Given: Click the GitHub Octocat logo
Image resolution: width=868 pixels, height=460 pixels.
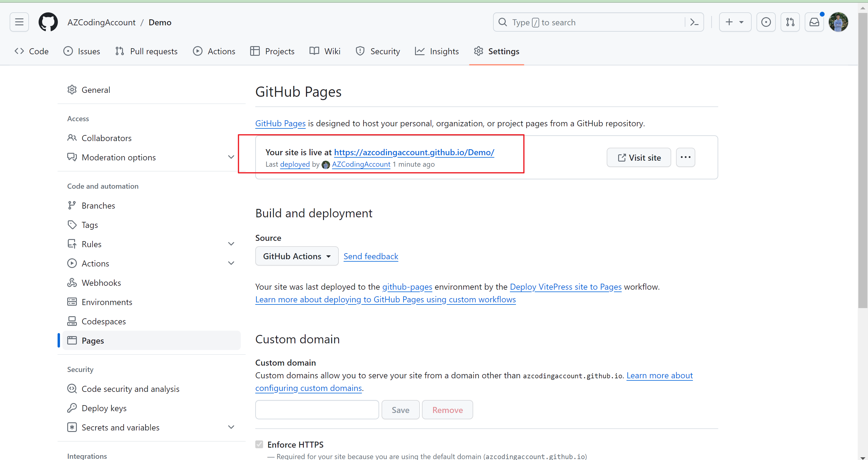Looking at the screenshot, I should [48, 22].
